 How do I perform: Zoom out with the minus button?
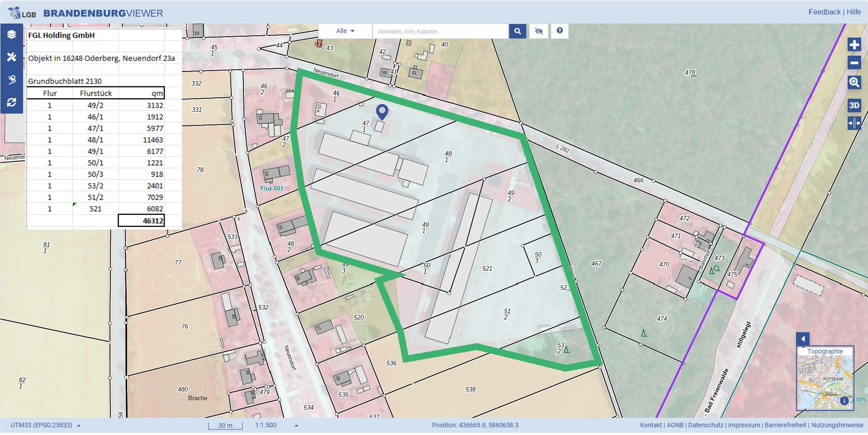click(854, 63)
